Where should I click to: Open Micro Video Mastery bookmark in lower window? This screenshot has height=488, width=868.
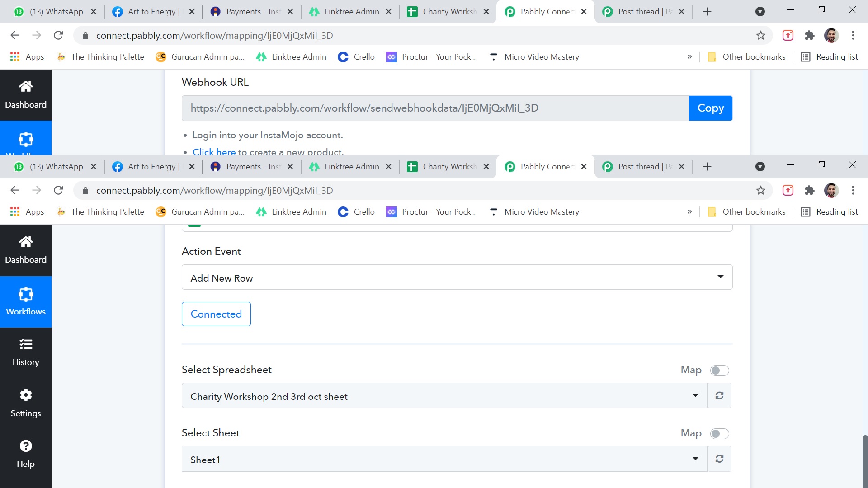(x=535, y=212)
